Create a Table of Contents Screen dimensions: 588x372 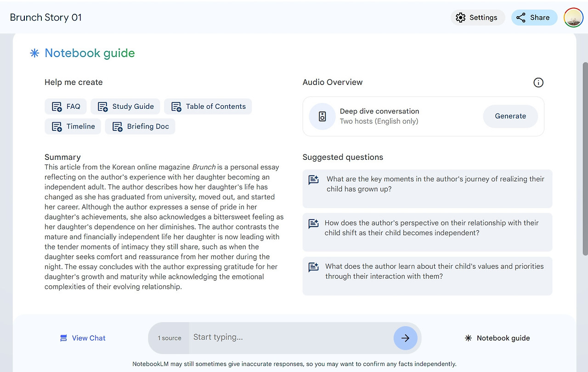[x=208, y=107]
